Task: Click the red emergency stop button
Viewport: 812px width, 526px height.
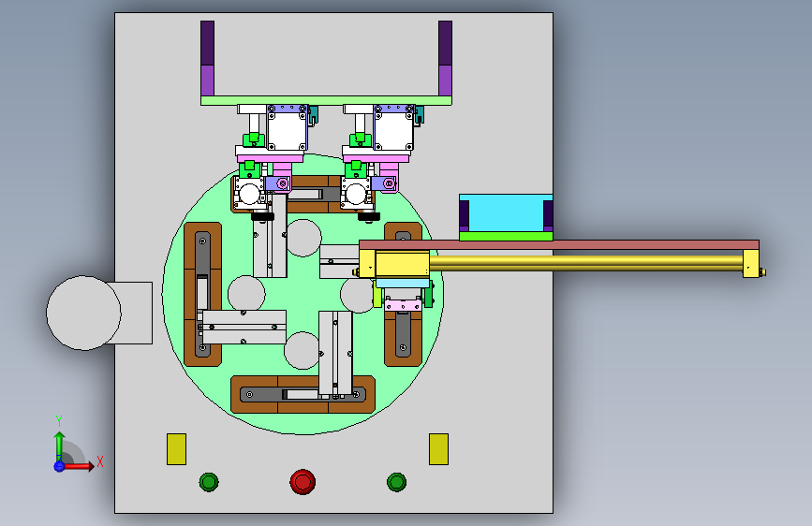Action: 303,482
